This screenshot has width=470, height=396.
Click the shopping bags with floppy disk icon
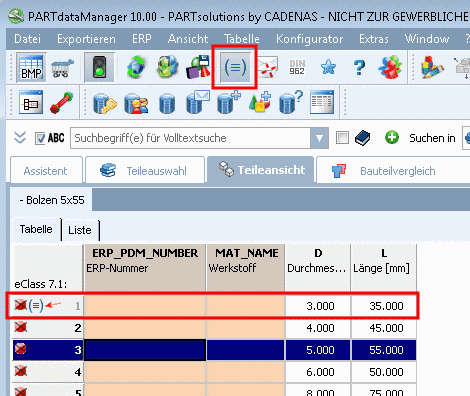pyautogui.click(x=198, y=67)
